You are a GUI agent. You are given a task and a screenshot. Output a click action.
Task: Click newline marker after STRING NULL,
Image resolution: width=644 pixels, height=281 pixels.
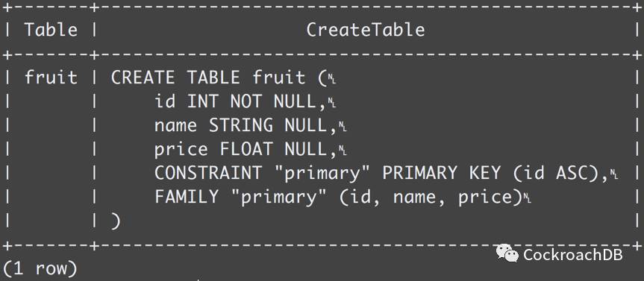343,127
